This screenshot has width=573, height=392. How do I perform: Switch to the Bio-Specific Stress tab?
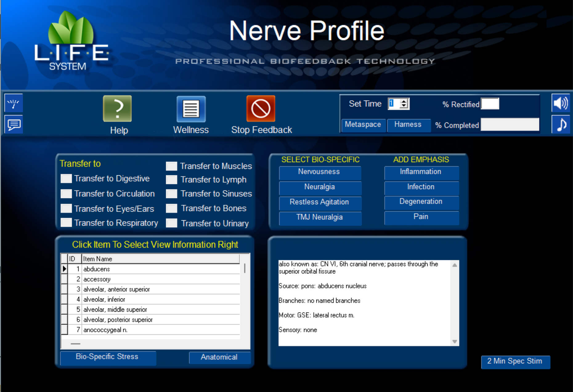click(107, 357)
